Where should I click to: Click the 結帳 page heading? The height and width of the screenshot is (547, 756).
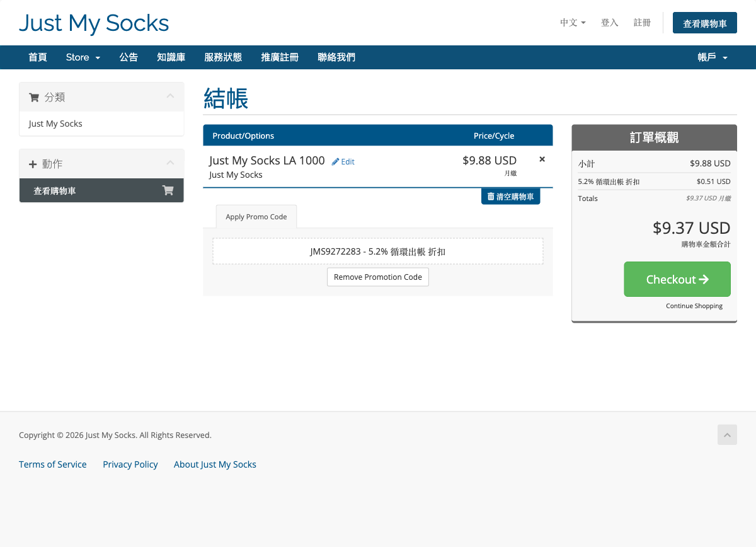[x=226, y=99]
